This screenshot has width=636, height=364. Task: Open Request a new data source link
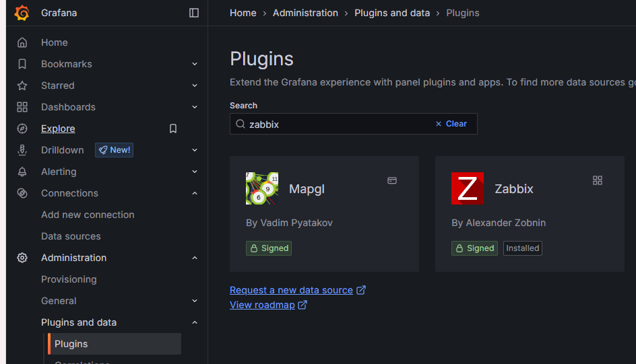pos(291,290)
